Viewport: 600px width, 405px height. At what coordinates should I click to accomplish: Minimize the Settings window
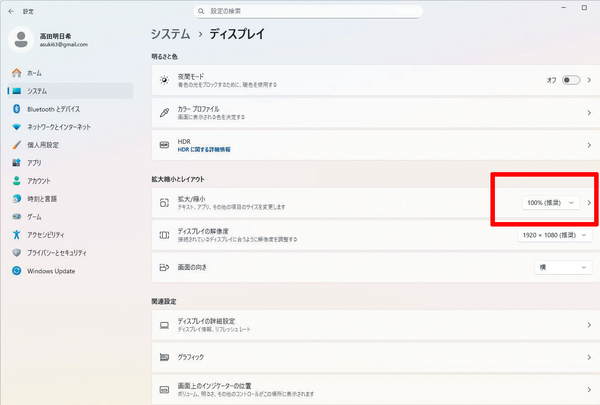564,7
